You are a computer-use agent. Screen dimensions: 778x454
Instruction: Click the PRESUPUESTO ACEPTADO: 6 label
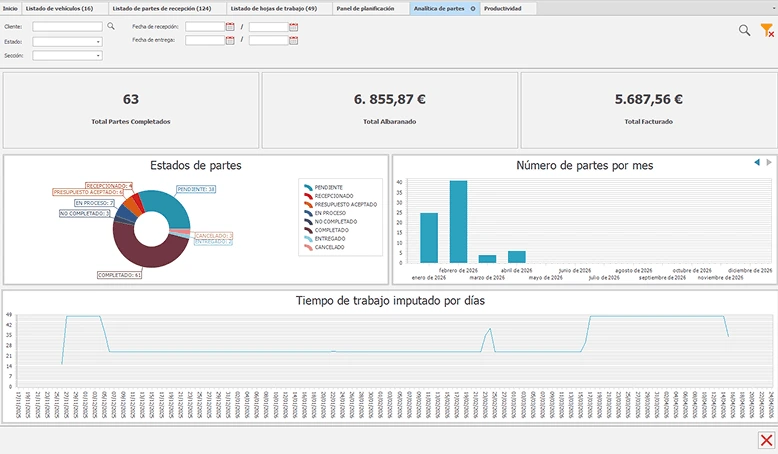click(x=88, y=192)
